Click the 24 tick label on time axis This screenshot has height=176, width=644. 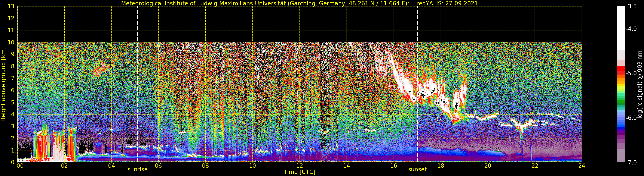click(x=582, y=166)
